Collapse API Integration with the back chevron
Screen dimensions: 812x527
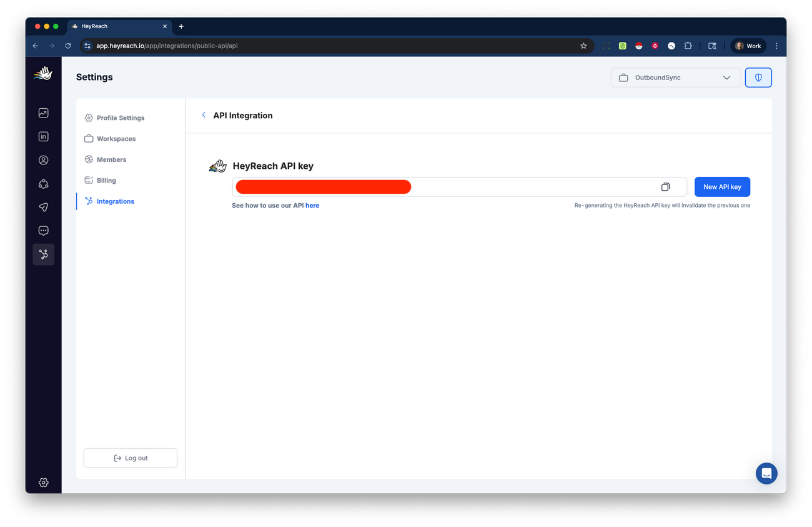(x=204, y=115)
